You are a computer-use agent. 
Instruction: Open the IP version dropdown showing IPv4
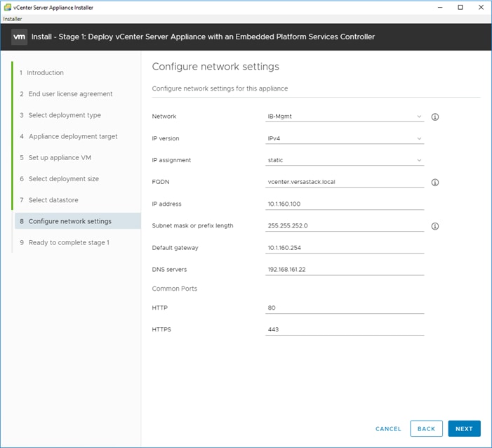pos(345,138)
